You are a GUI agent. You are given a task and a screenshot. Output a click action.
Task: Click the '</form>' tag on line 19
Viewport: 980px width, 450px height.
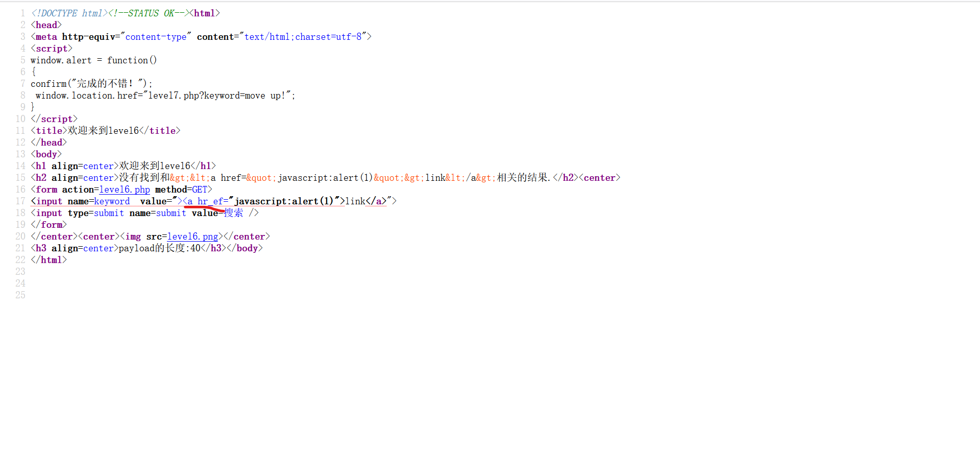[x=49, y=225]
